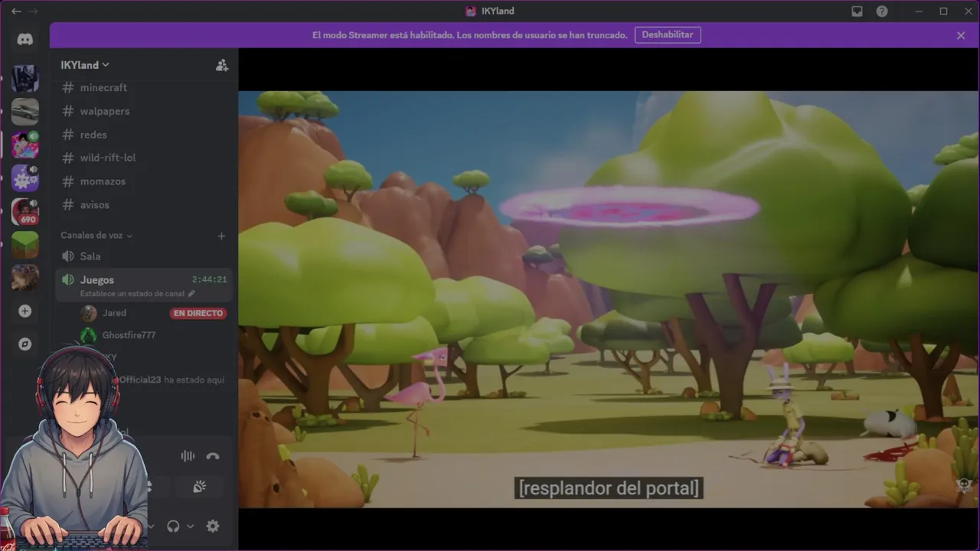Open the inbox icon in title bar
Image resolution: width=980 pixels, height=551 pixels.
(x=857, y=11)
